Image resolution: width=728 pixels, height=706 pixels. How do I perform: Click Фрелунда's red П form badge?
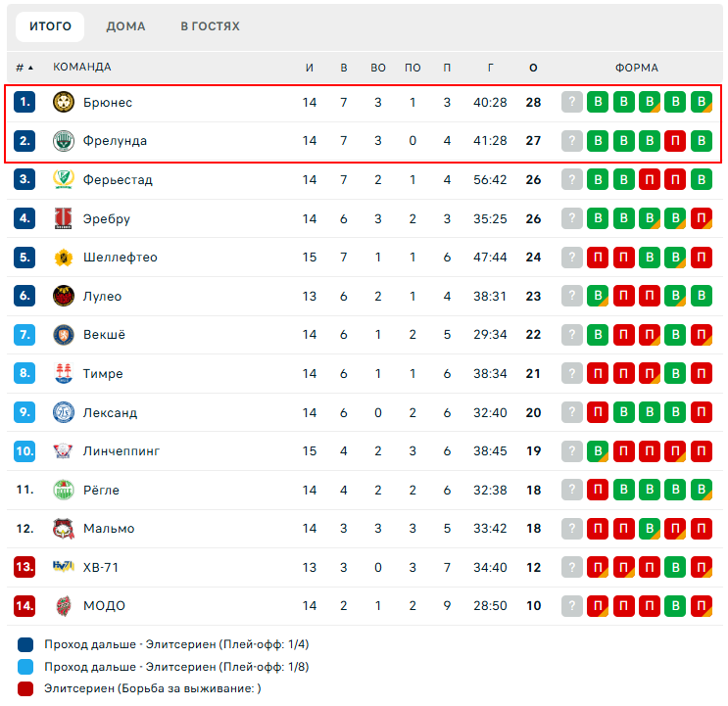675,141
